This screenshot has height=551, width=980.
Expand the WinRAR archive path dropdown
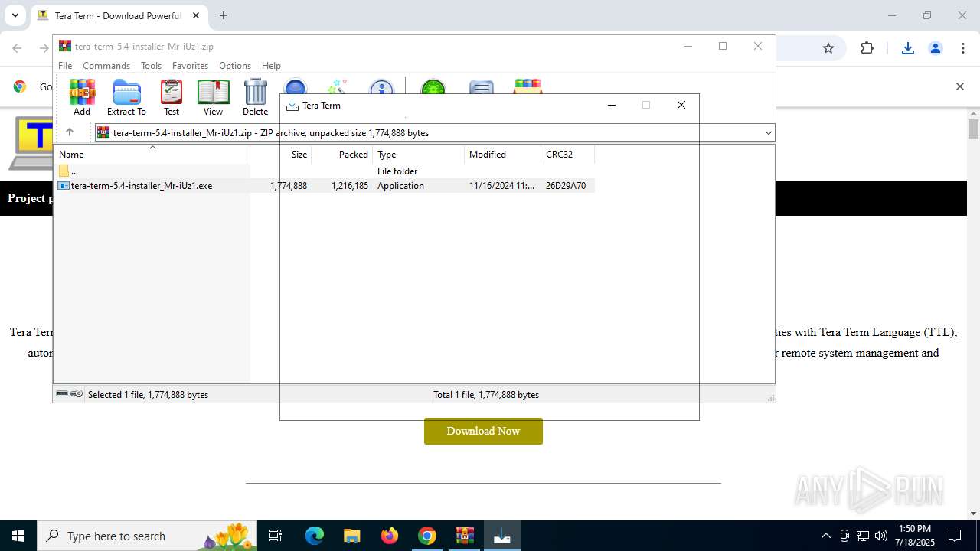[768, 133]
